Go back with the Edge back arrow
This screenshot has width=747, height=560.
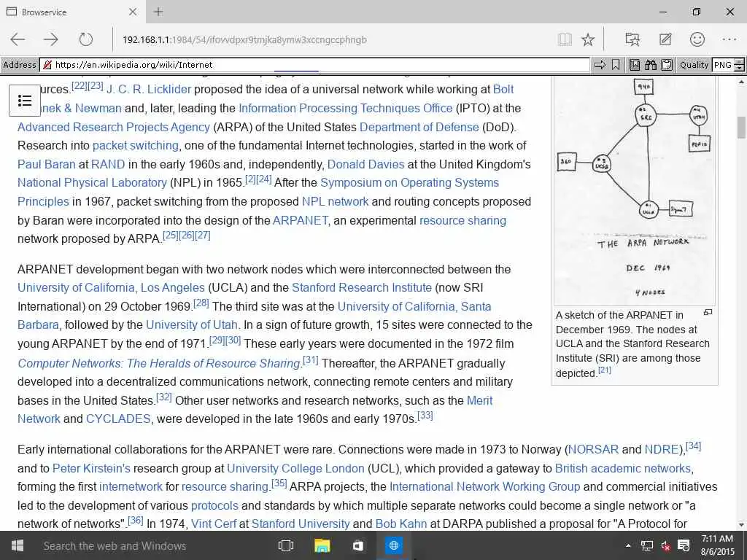pos(18,39)
